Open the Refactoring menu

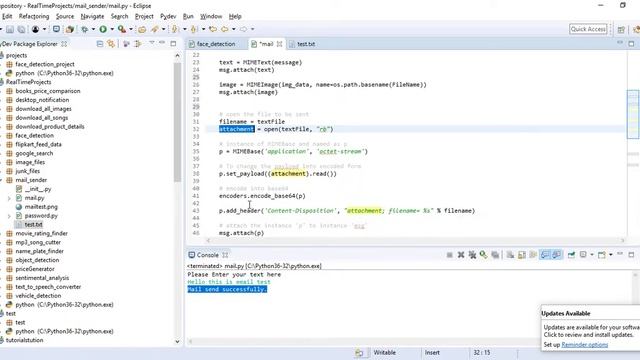(34, 16)
